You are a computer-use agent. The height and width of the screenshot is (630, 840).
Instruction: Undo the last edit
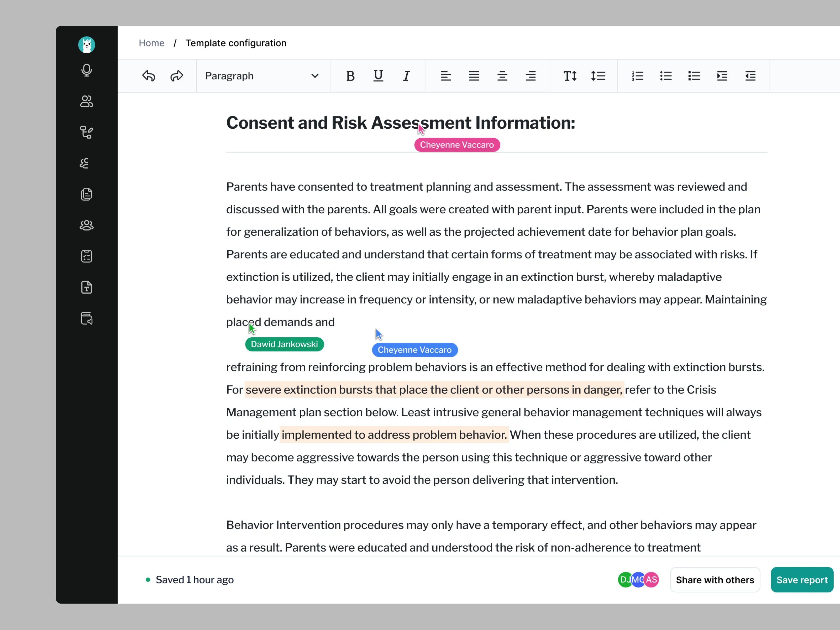149,76
